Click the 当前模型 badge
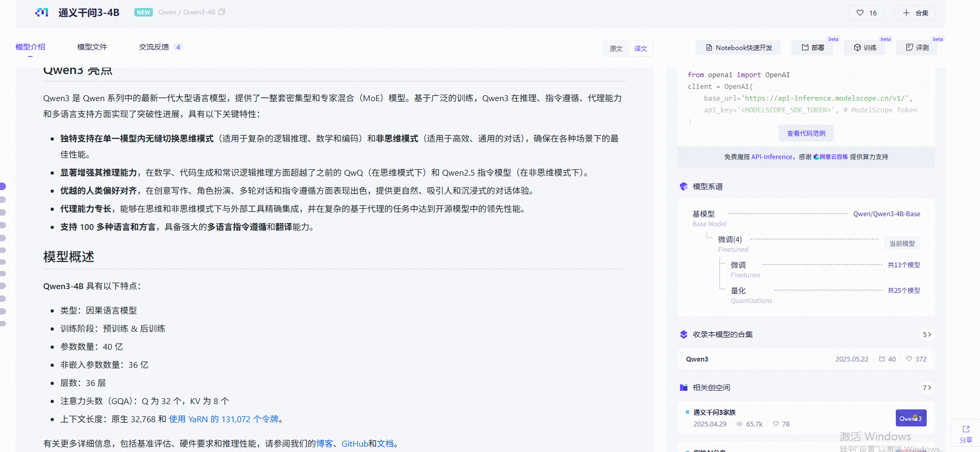The image size is (980, 452). (x=902, y=243)
